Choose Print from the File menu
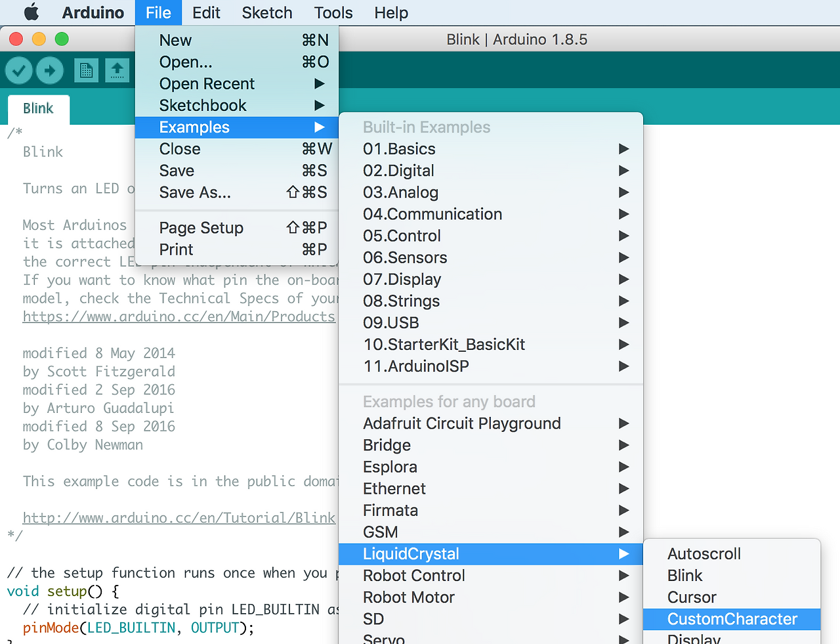 coord(237,249)
